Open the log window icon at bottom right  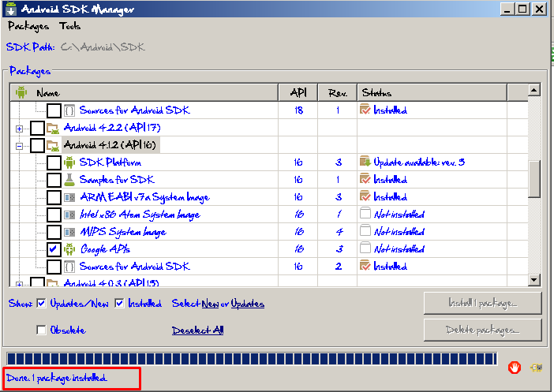pyautogui.click(x=537, y=368)
